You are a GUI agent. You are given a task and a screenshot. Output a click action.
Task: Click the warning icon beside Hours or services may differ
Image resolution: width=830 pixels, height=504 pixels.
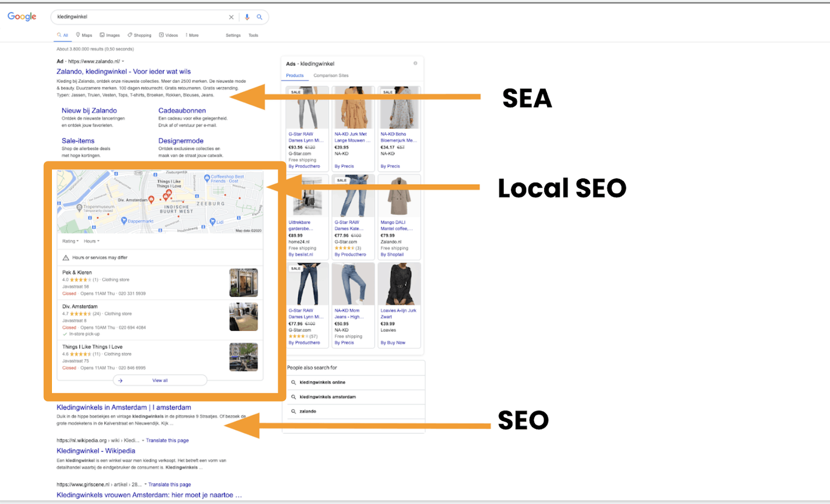(65, 257)
